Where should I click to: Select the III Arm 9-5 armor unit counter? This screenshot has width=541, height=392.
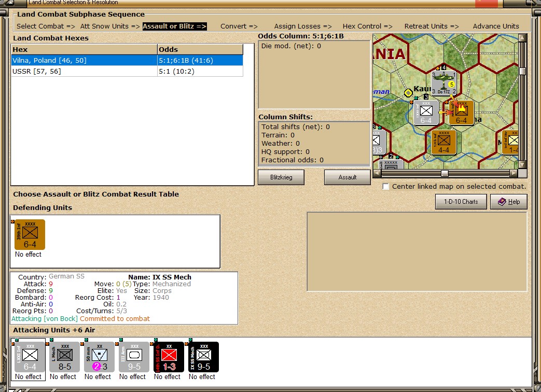[x=134, y=357]
